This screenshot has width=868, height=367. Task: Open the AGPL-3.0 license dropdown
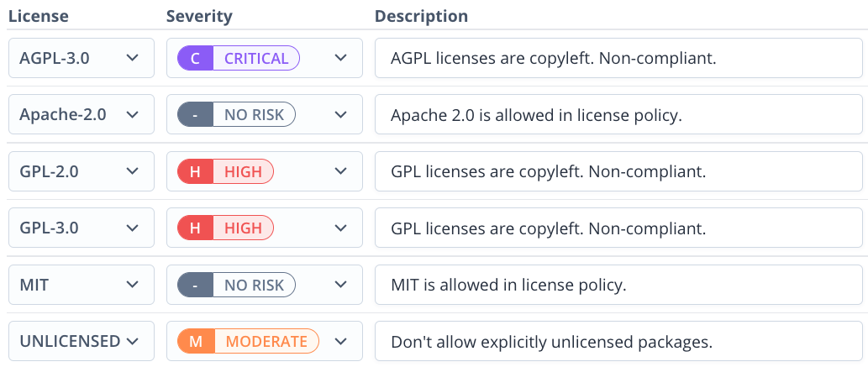pos(82,58)
